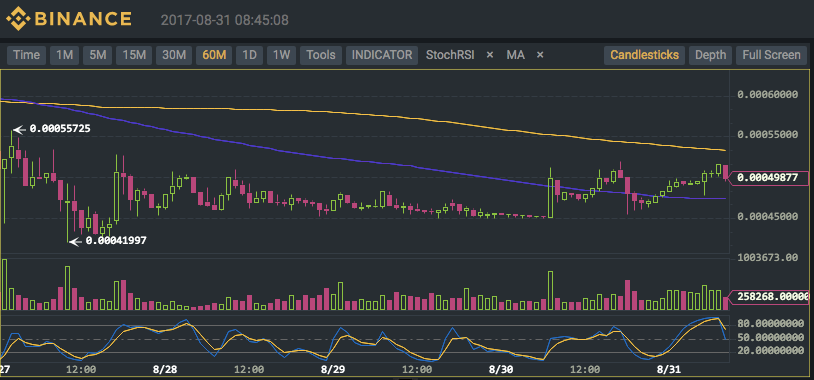The width and height of the screenshot is (814, 380).
Task: Click the tall green candle after 8/30
Action: pyautogui.click(x=550, y=197)
